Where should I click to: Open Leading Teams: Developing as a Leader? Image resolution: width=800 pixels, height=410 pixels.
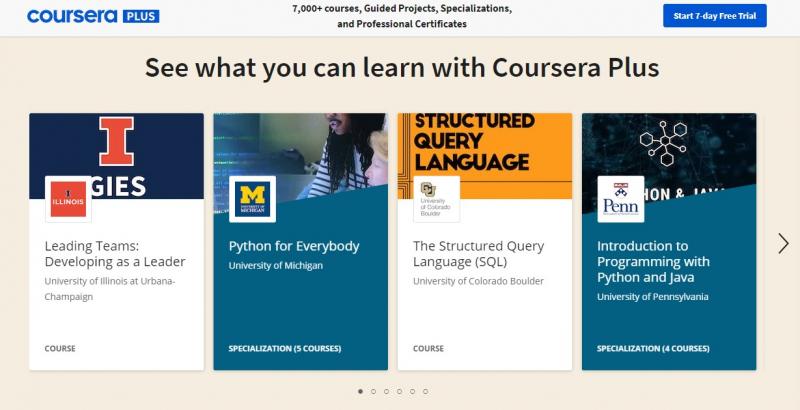click(115, 253)
